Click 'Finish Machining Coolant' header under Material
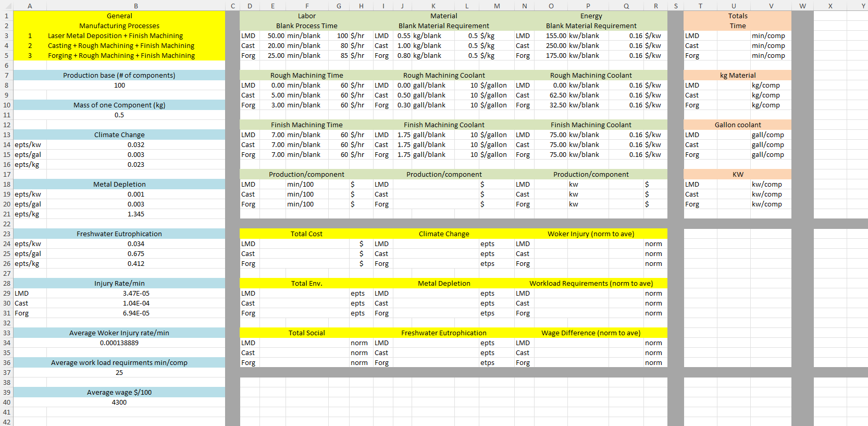This screenshot has width=868, height=426. click(444, 125)
